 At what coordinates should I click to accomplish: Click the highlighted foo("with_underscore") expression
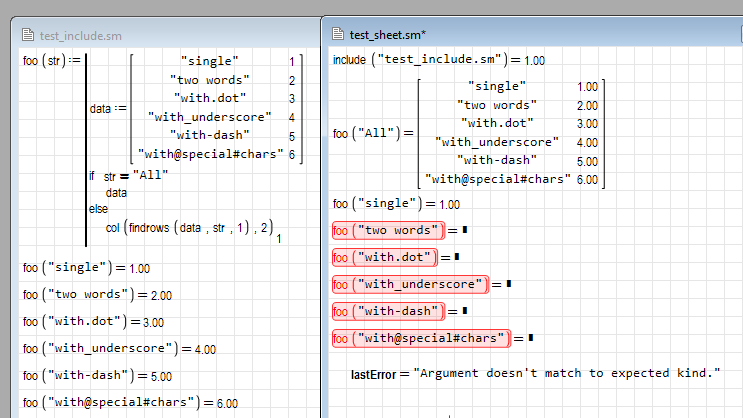411,284
